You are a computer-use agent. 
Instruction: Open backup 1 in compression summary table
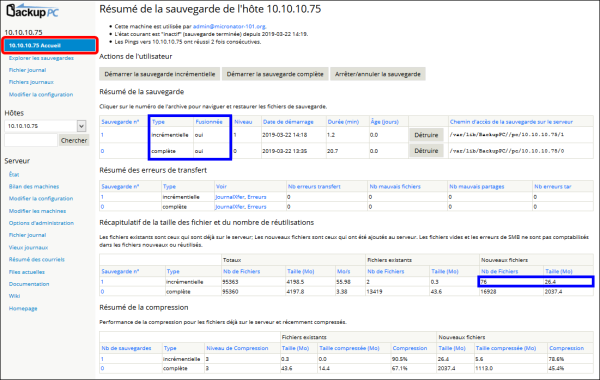pos(102,359)
